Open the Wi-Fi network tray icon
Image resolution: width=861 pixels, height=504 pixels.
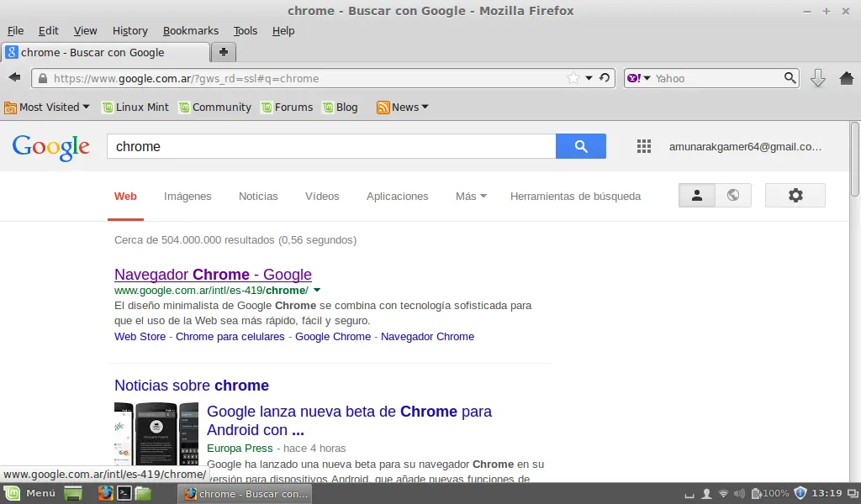pyautogui.click(x=723, y=494)
